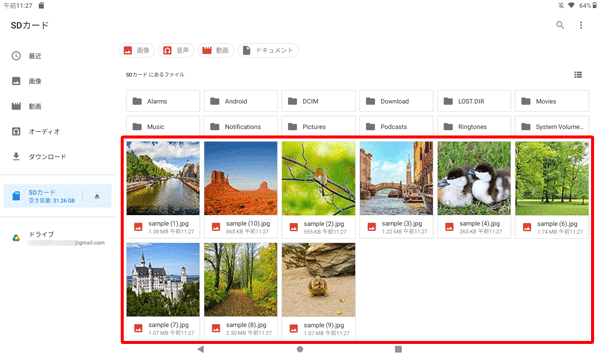
Task: Open the ダウンロード section in sidebar
Action: pyautogui.click(x=57, y=156)
